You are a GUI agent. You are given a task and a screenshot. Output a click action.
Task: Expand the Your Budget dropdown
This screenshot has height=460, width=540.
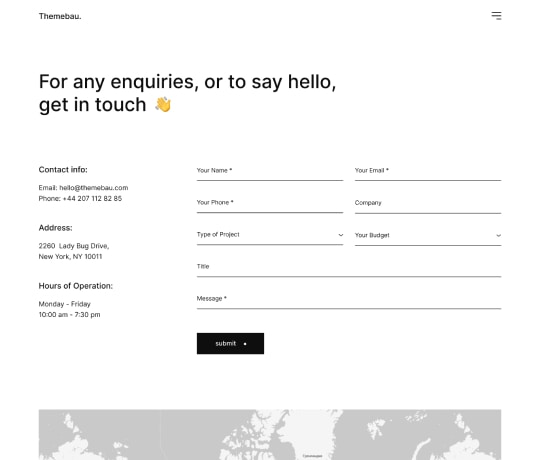click(x=428, y=236)
